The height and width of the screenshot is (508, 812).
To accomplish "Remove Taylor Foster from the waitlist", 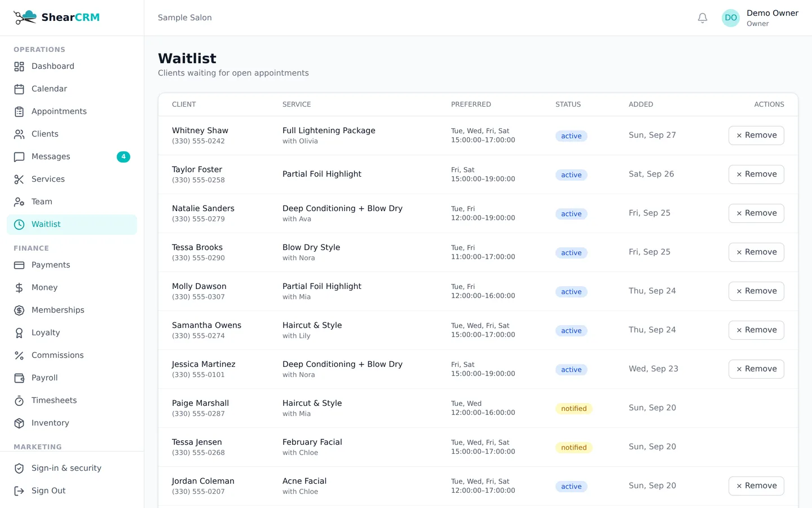I will pyautogui.click(x=756, y=174).
